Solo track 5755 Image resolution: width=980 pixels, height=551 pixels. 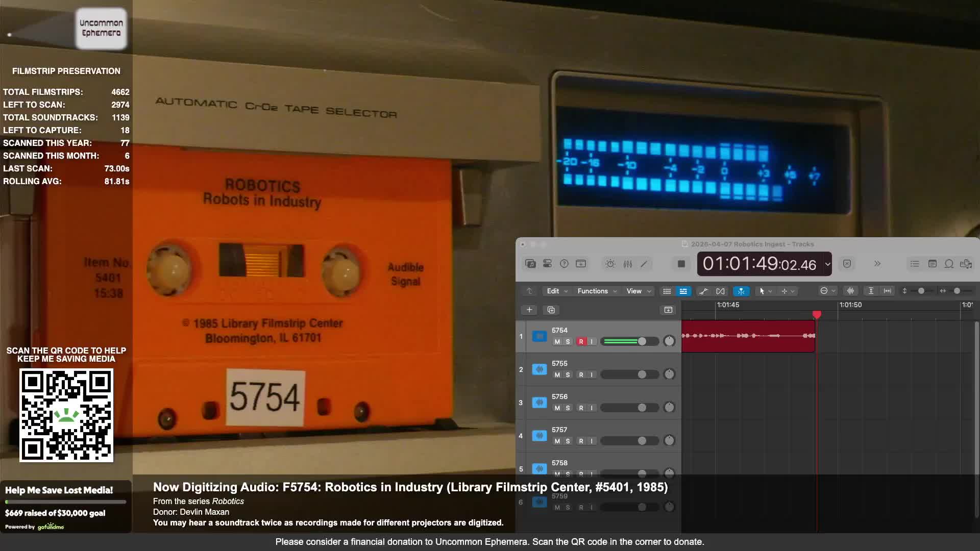point(568,375)
